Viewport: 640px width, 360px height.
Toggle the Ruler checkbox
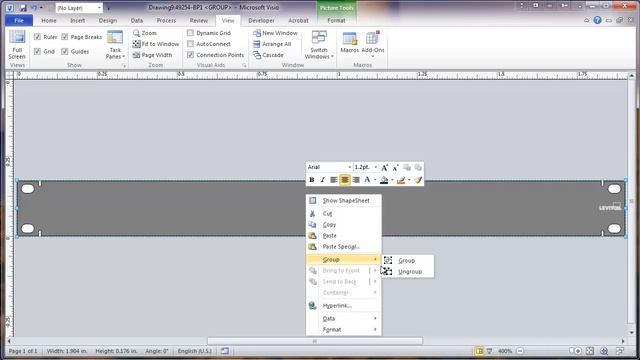click(38, 37)
